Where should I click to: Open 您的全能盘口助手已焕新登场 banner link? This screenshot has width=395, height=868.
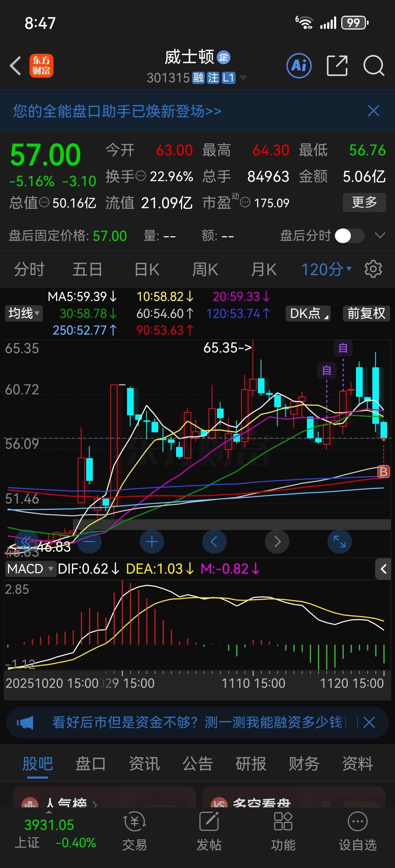pyautogui.click(x=117, y=111)
